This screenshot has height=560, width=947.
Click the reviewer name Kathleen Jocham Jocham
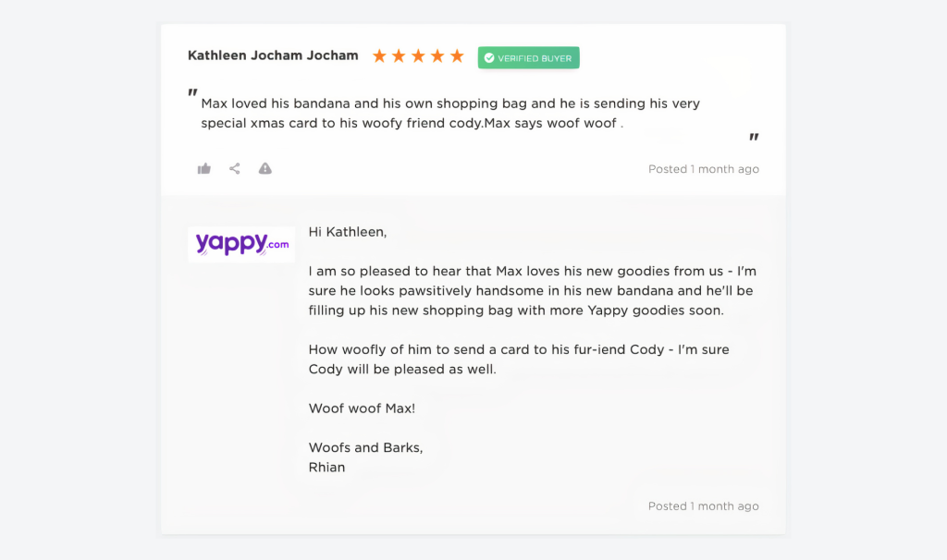click(x=273, y=55)
